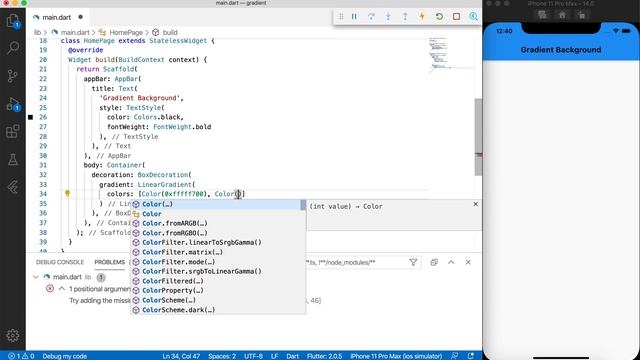Restart the debug session
Viewport: 640px width, 360px height.
(439, 17)
